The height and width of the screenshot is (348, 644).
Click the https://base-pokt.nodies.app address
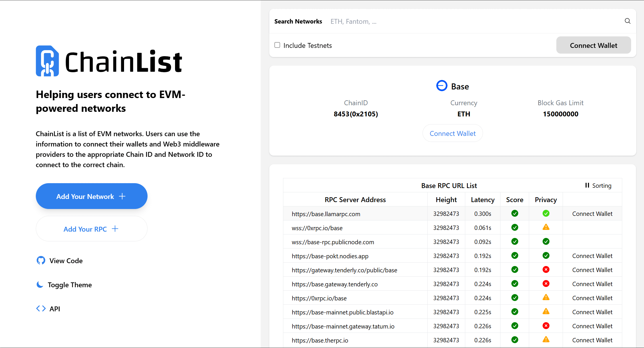(x=330, y=256)
